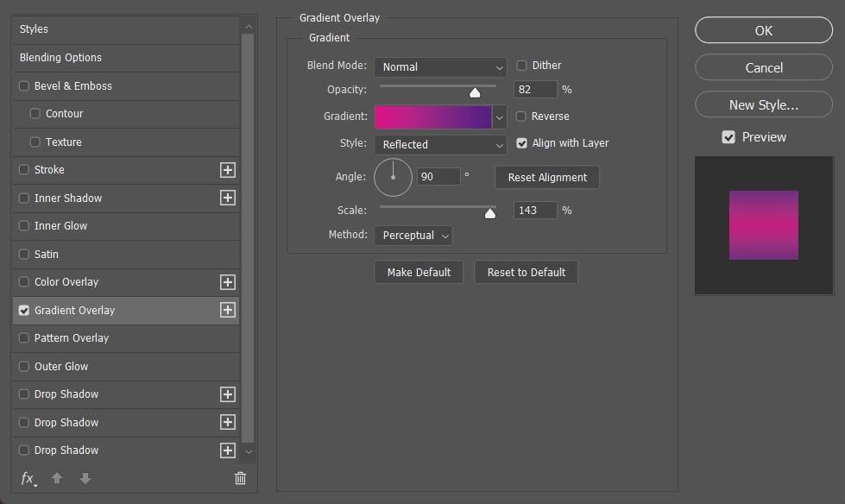The height and width of the screenshot is (504, 845).
Task: Enable the Dither checkbox
Action: [x=521, y=66]
